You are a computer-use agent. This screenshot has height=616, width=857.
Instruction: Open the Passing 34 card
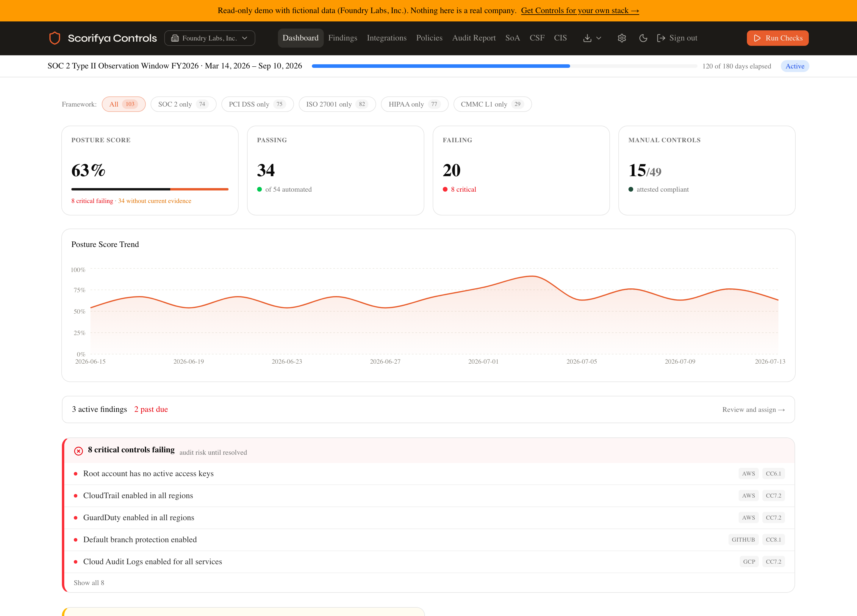(336, 171)
